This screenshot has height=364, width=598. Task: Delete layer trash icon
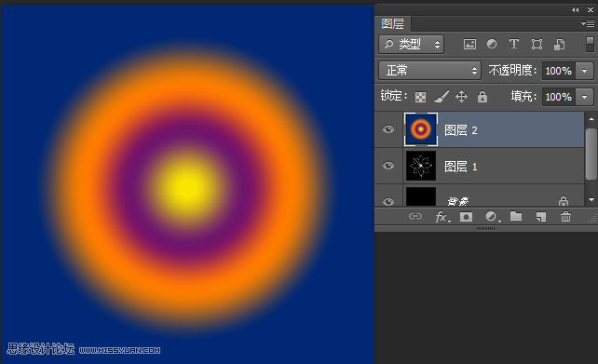pyautogui.click(x=565, y=217)
